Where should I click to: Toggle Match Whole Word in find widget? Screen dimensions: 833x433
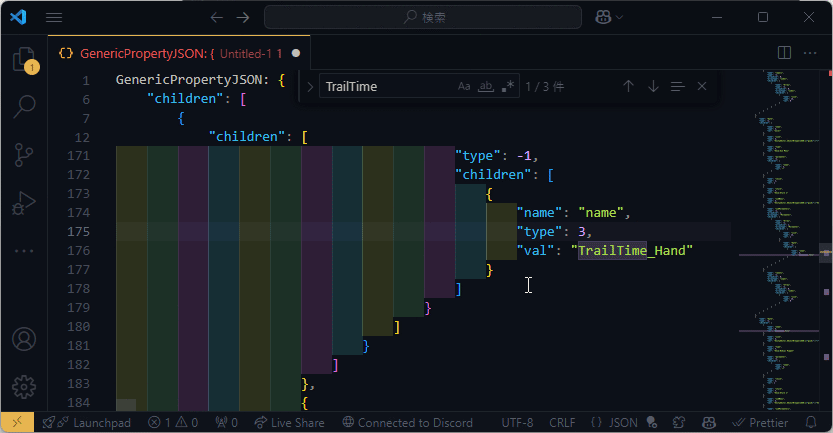[486, 87]
